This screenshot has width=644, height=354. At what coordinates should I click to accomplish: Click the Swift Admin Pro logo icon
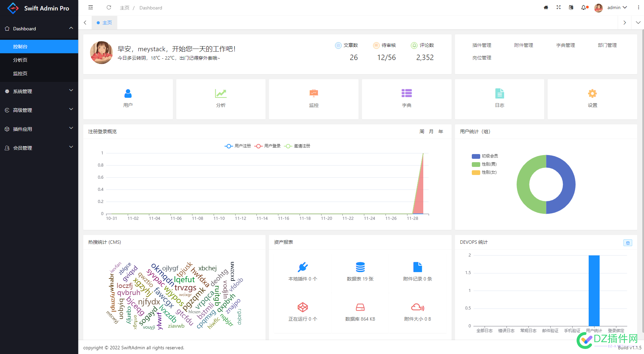tap(13, 8)
